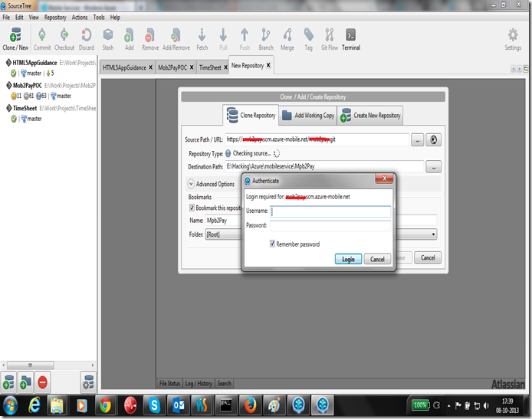Image resolution: width=532 pixels, height=419 pixels.
Task: Open the bookmark settings gear-database icon
Action: click(x=88, y=382)
